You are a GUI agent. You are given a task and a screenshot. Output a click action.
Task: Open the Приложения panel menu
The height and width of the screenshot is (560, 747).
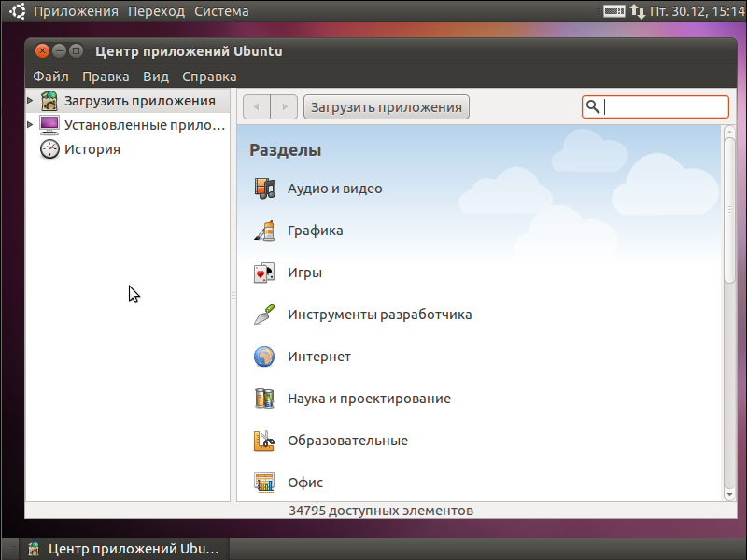[x=76, y=11]
